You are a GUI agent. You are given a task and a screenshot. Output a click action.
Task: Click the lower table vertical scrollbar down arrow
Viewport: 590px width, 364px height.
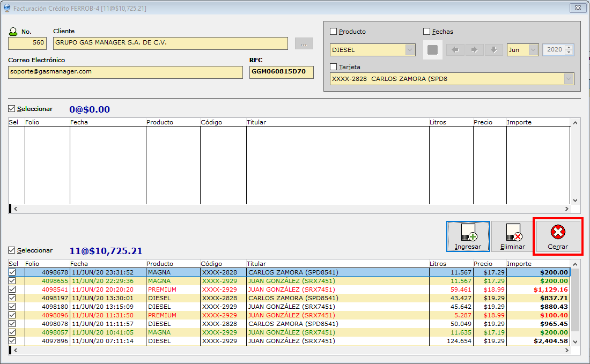pyautogui.click(x=576, y=341)
